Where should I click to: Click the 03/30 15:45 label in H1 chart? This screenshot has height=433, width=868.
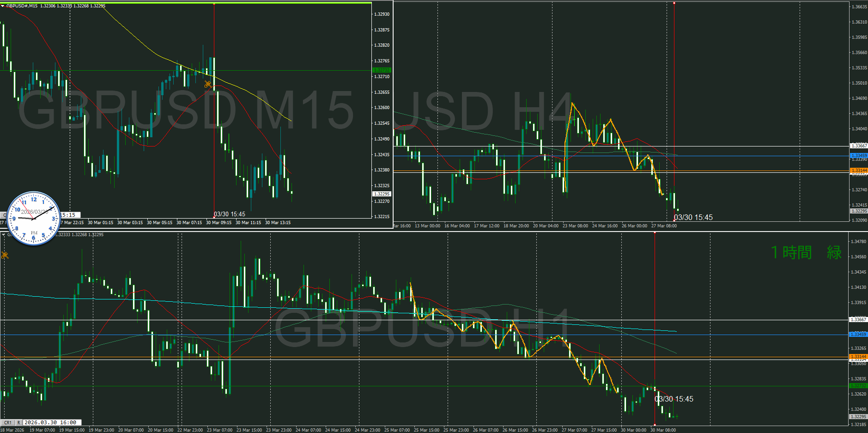click(674, 399)
